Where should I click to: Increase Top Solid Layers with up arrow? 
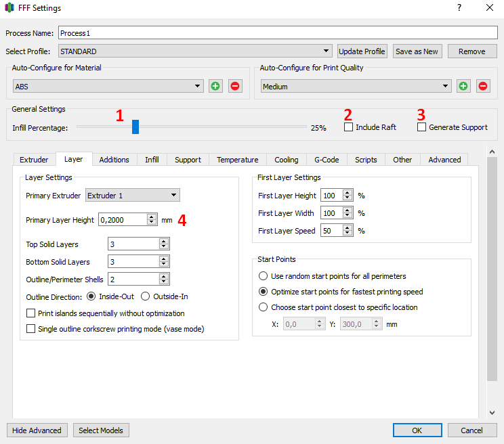[x=164, y=242]
